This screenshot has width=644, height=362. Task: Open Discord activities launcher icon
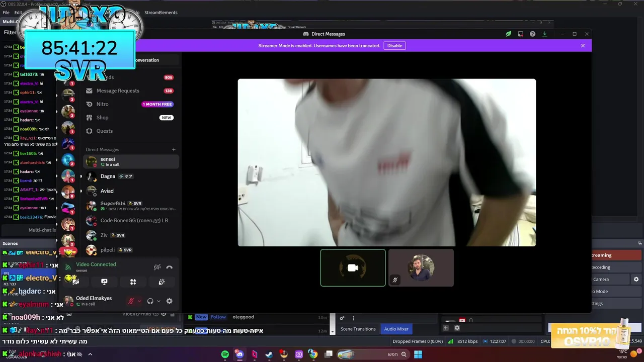[x=133, y=282]
